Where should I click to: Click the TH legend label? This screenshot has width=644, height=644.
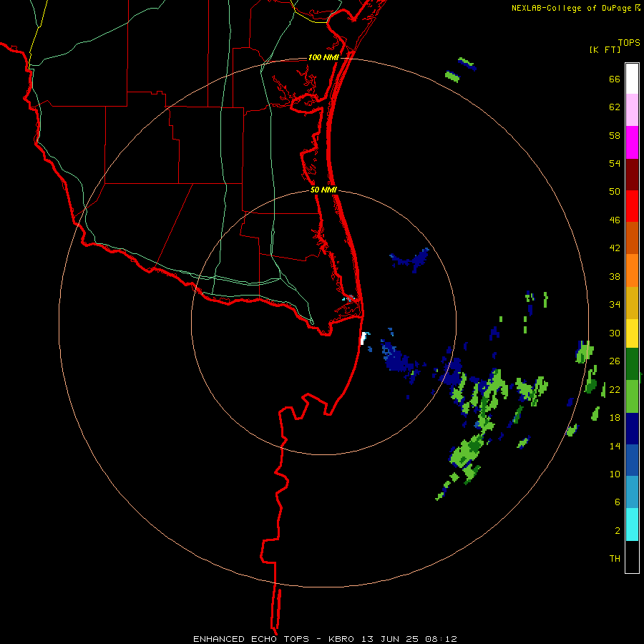[x=615, y=559]
